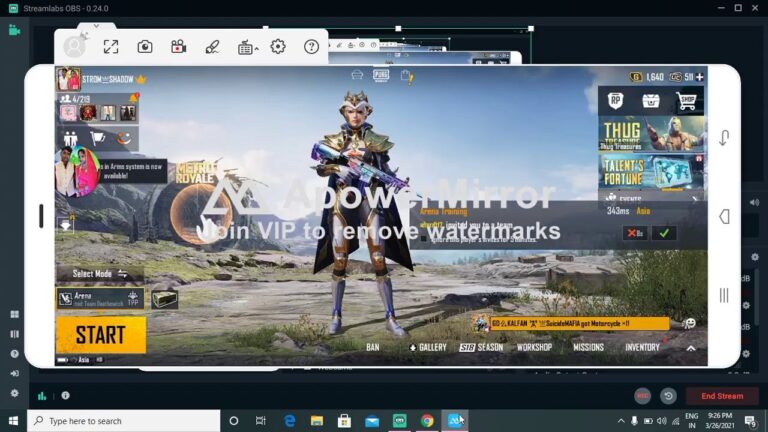
Task: Open the Talent's Fortune event banner
Action: pos(651,172)
